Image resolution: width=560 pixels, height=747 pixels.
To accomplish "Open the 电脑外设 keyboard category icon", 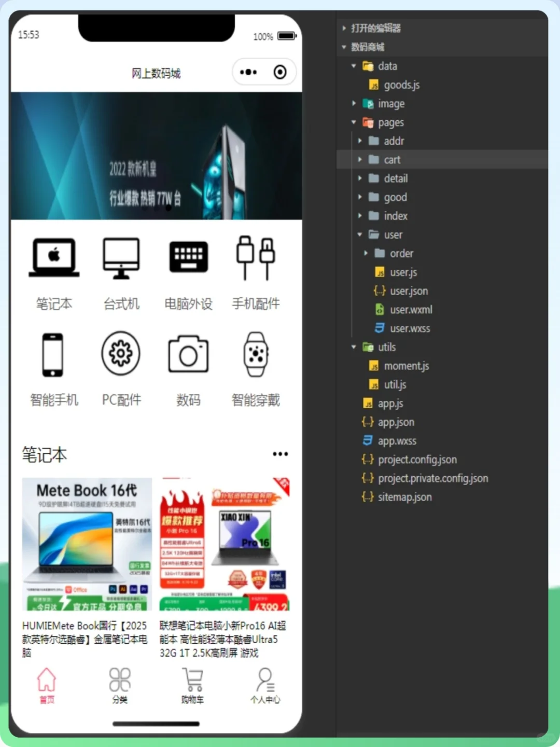I will coord(188,257).
